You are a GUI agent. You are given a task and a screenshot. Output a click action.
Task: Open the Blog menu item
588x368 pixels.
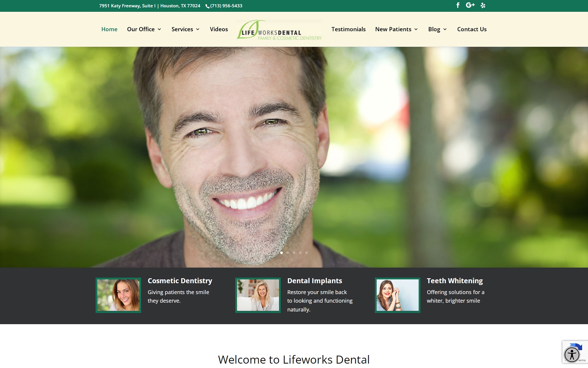click(434, 29)
